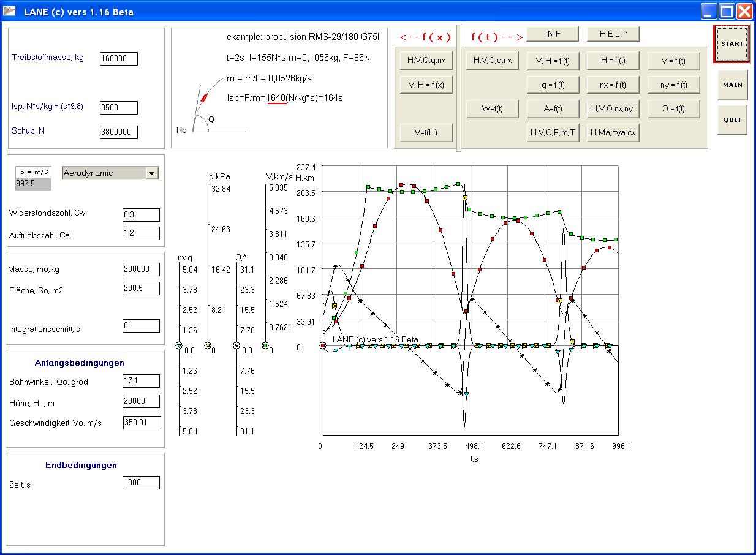Click the green square marker on V,km/s axis
Screen dimensions: 756x555
coord(265,346)
